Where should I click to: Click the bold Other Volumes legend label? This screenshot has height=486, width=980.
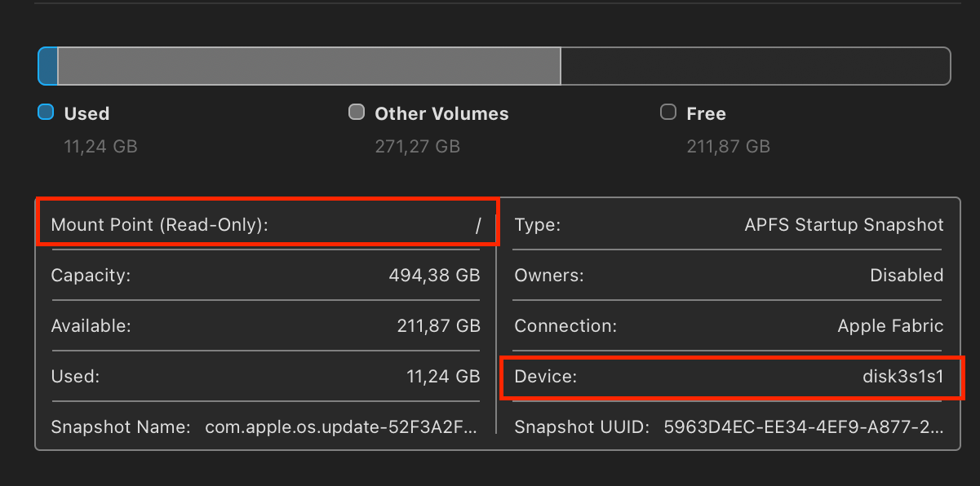(x=441, y=114)
